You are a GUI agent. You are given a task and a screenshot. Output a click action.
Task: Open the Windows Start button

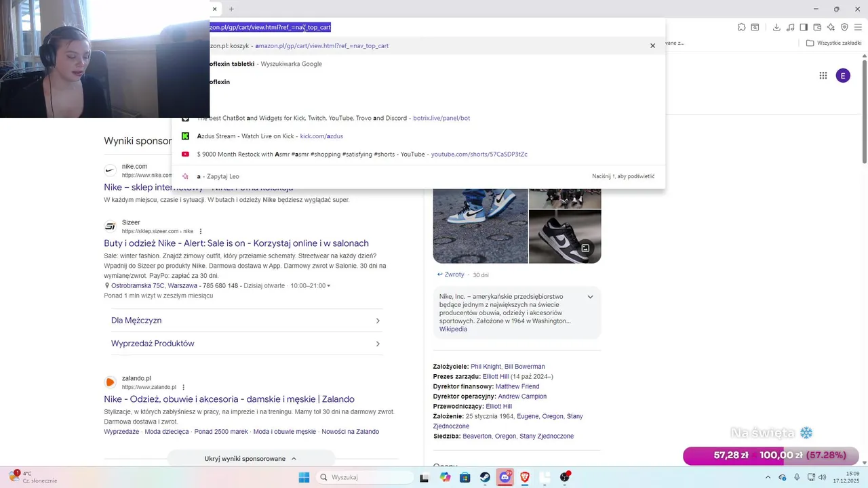tap(304, 477)
